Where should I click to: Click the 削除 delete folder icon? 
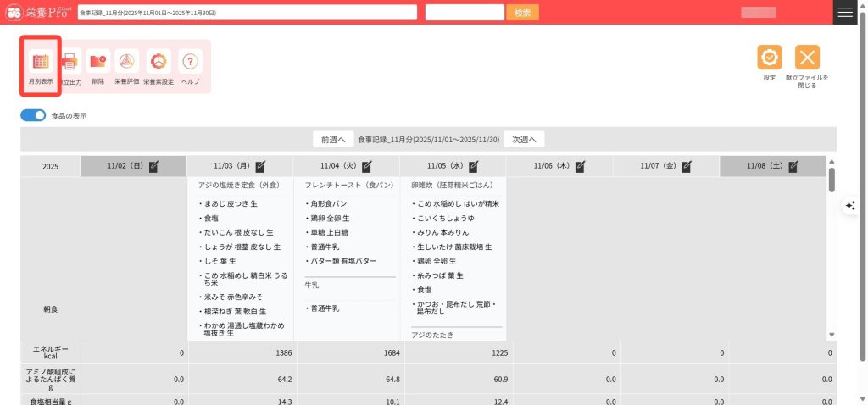98,62
